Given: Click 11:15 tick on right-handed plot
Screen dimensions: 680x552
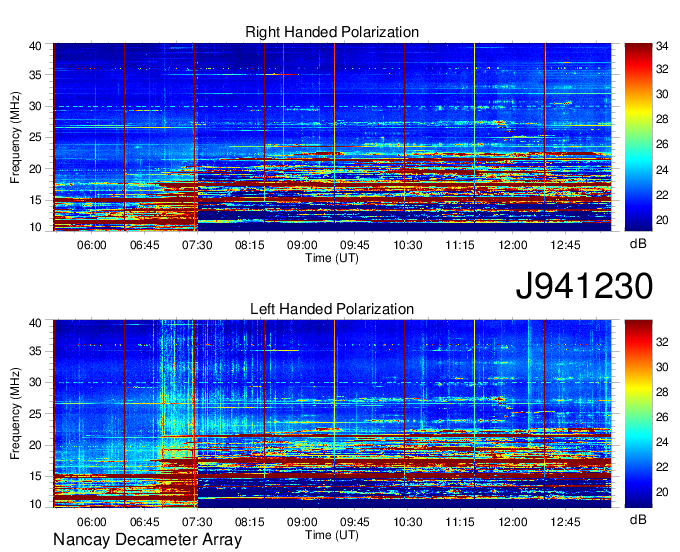Looking at the screenshot, I should [x=460, y=245].
